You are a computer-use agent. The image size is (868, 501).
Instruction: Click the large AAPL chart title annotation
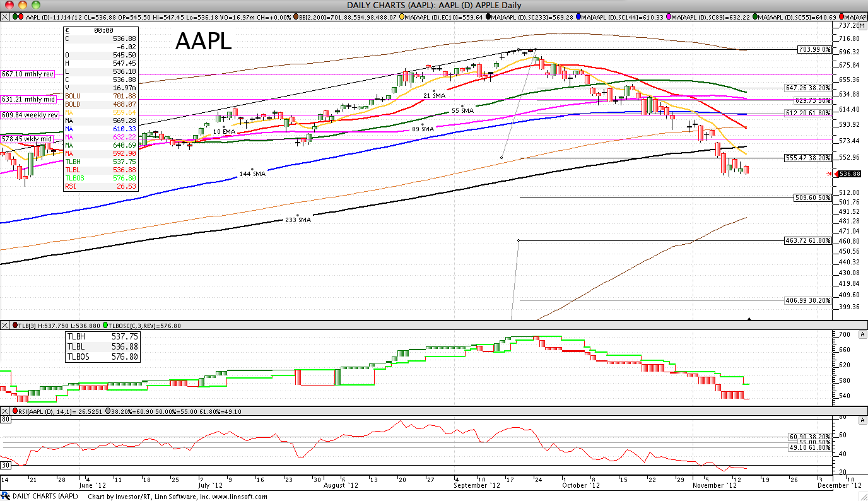(203, 42)
